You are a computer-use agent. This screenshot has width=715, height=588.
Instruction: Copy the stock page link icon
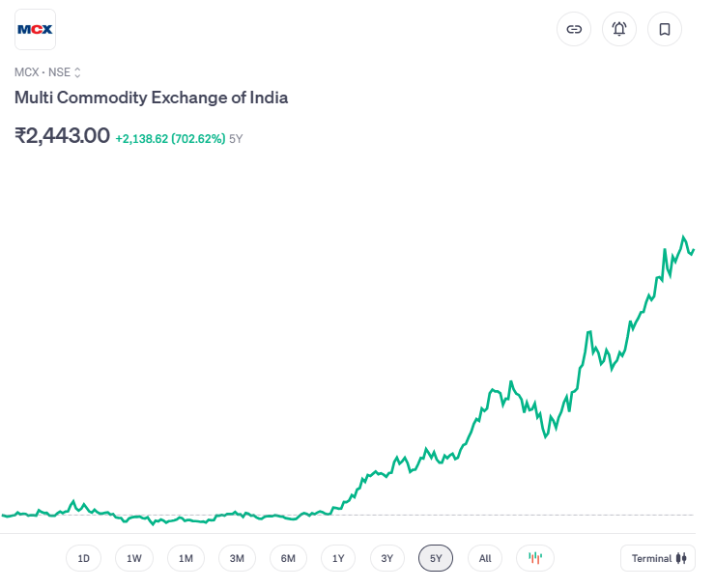point(574,29)
